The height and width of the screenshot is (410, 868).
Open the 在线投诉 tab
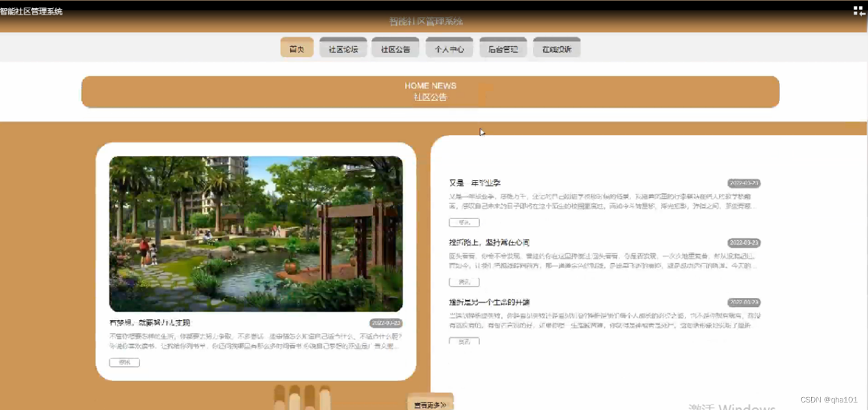point(556,48)
